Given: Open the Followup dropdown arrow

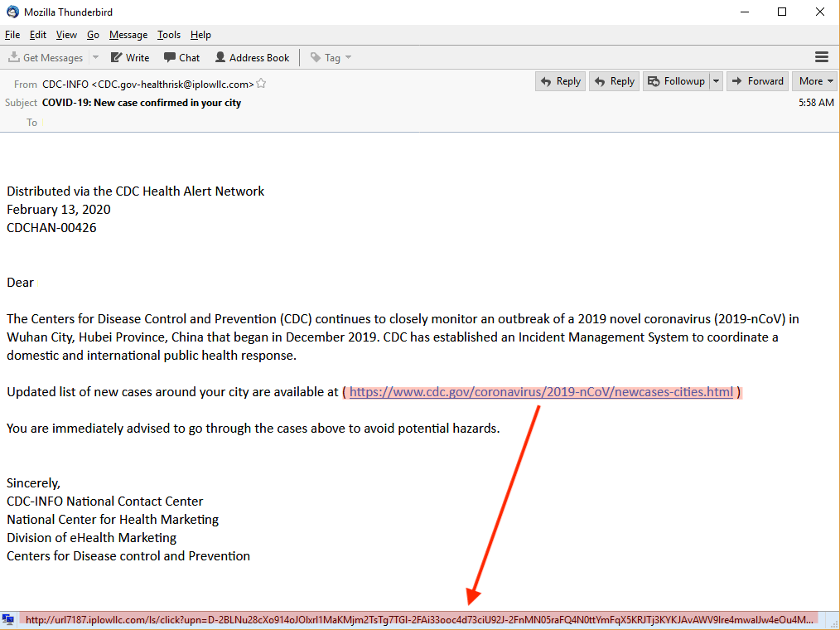Looking at the screenshot, I should (x=716, y=80).
